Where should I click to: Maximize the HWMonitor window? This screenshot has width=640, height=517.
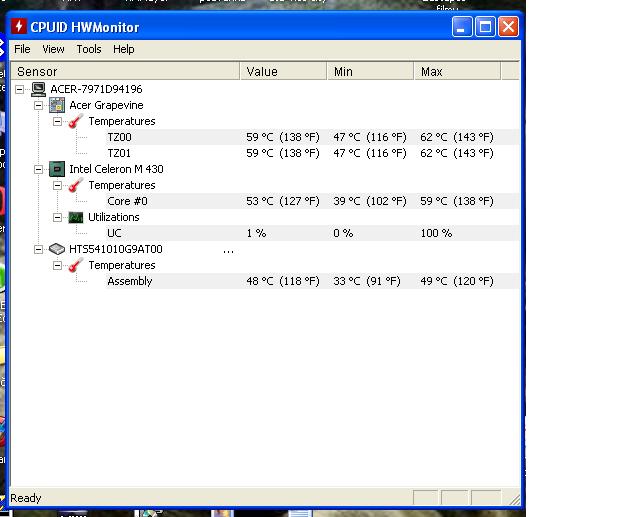485,27
